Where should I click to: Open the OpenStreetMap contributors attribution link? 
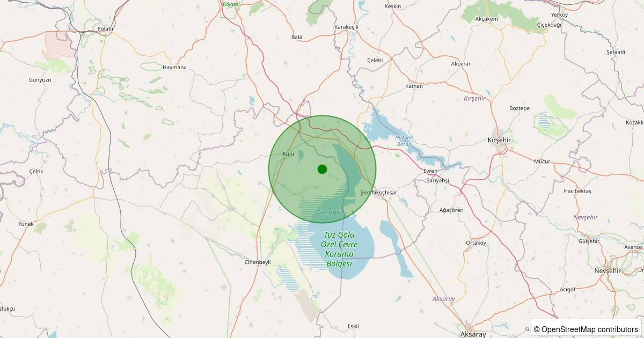[x=589, y=329]
